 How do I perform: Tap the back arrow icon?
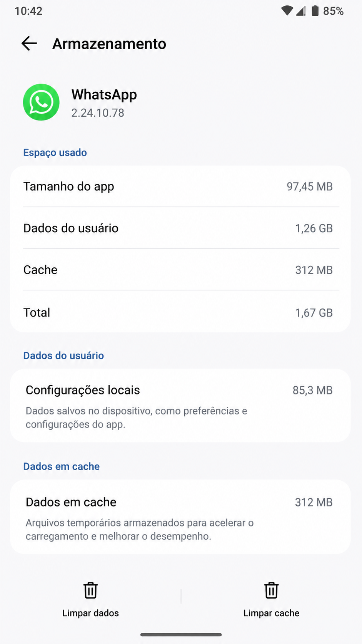pos(29,44)
